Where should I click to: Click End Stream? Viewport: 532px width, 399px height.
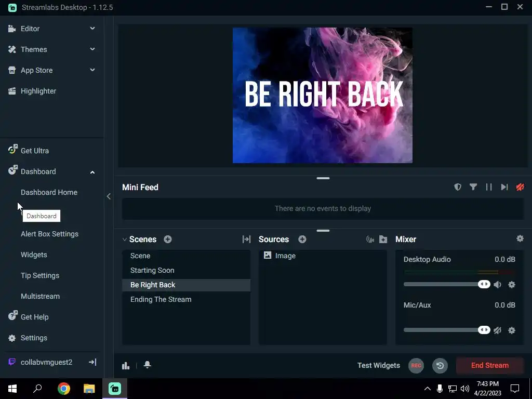(x=490, y=365)
